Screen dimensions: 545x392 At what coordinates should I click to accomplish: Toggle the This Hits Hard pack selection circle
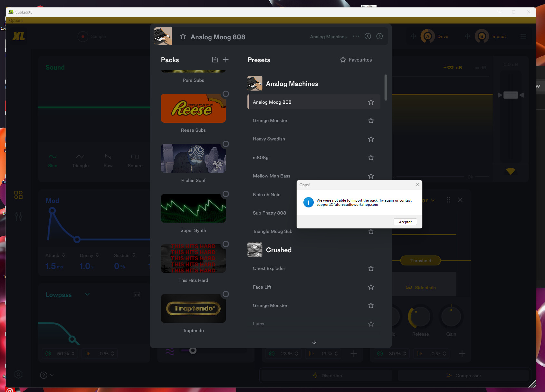[226, 244]
